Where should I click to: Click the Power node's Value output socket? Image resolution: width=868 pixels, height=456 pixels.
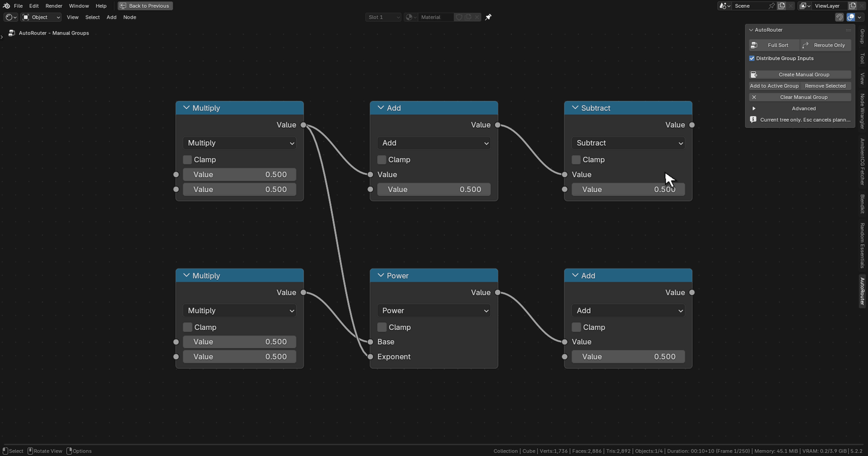pyautogui.click(x=497, y=293)
